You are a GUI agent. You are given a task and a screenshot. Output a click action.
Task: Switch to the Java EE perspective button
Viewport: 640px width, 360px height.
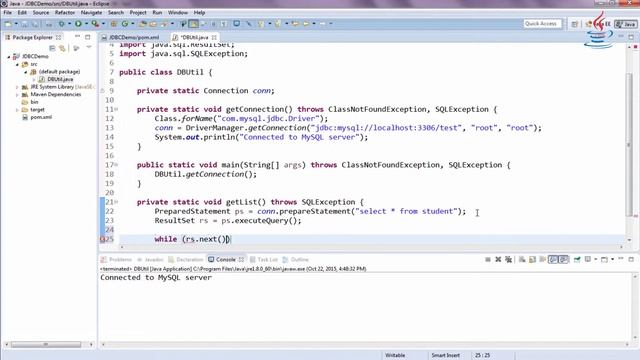[599, 24]
